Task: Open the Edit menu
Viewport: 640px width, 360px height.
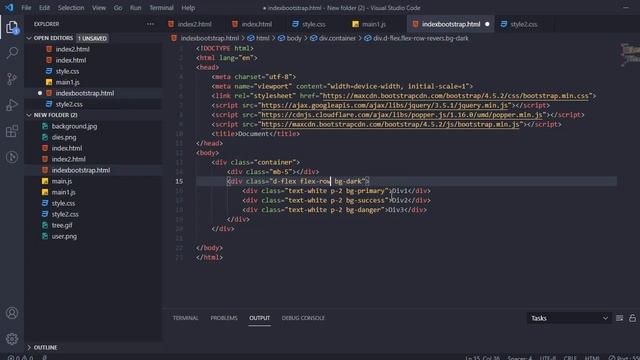Action: (44, 8)
